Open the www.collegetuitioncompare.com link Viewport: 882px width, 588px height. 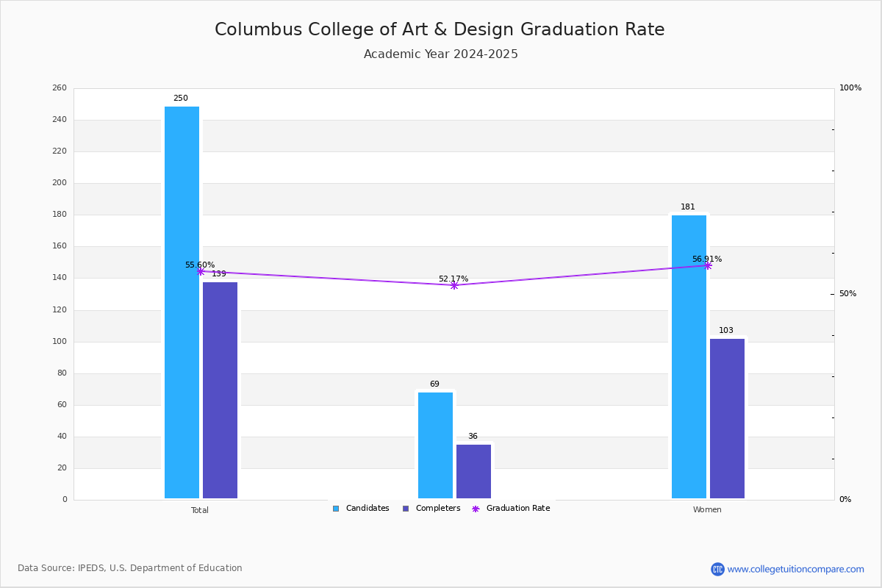coord(795,569)
